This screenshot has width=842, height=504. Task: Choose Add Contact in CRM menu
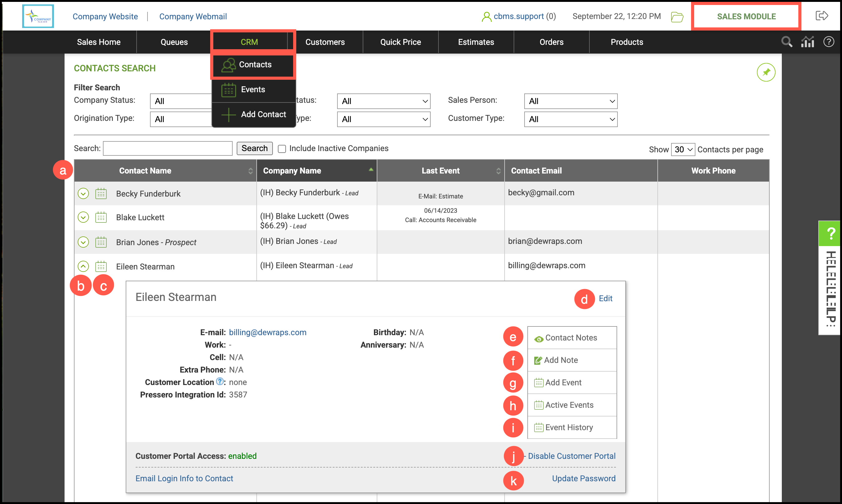click(263, 114)
